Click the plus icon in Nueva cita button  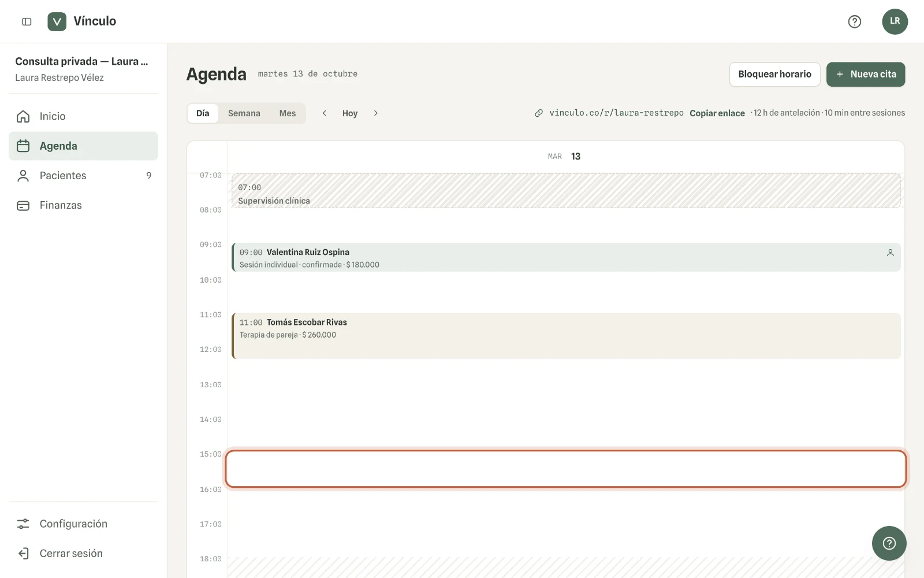click(840, 75)
